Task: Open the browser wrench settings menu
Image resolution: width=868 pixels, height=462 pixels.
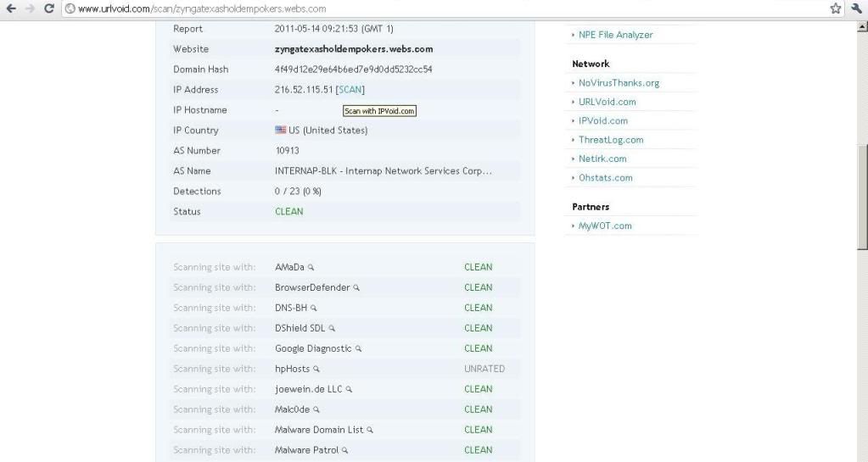Action: pyautogui.click(x=856, y=8)
